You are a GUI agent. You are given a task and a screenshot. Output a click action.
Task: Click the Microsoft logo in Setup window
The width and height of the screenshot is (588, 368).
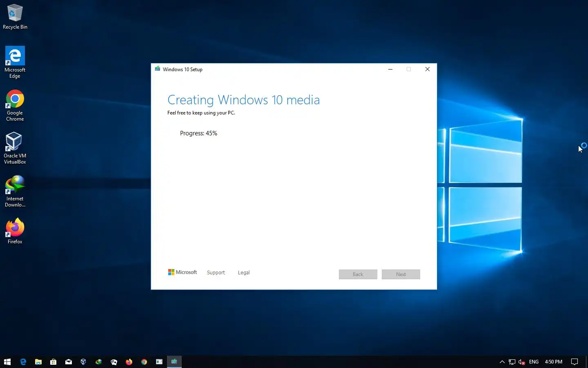[x=183, y=272]
